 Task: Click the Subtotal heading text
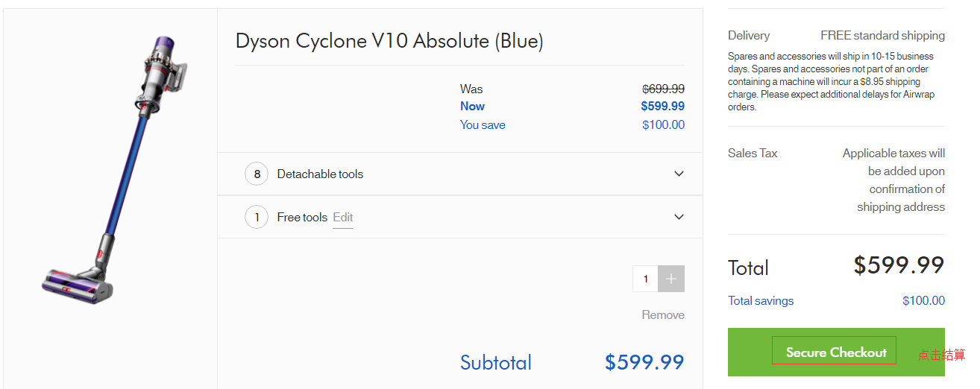pyautogui.click(x=496, y=363)
